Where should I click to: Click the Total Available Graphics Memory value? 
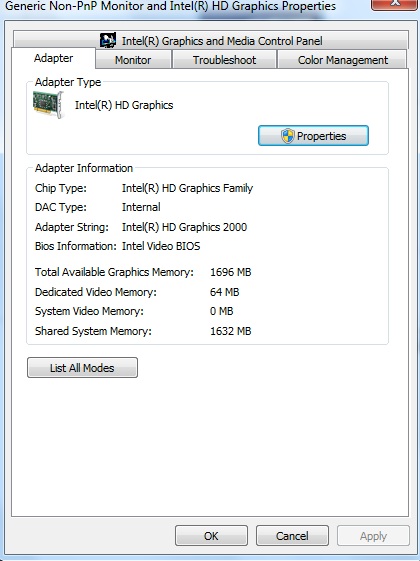230,272
